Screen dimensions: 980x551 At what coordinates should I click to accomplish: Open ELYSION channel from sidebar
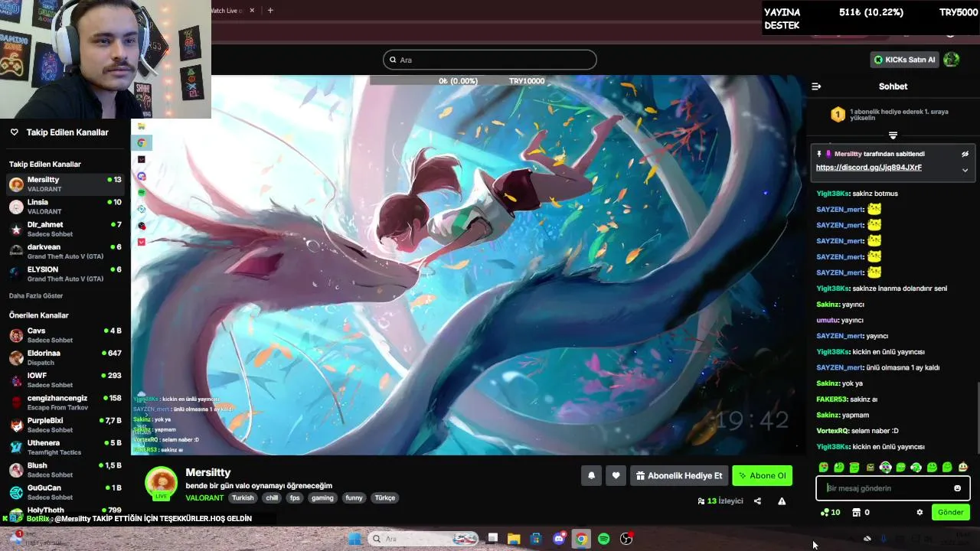pos(65,274)
